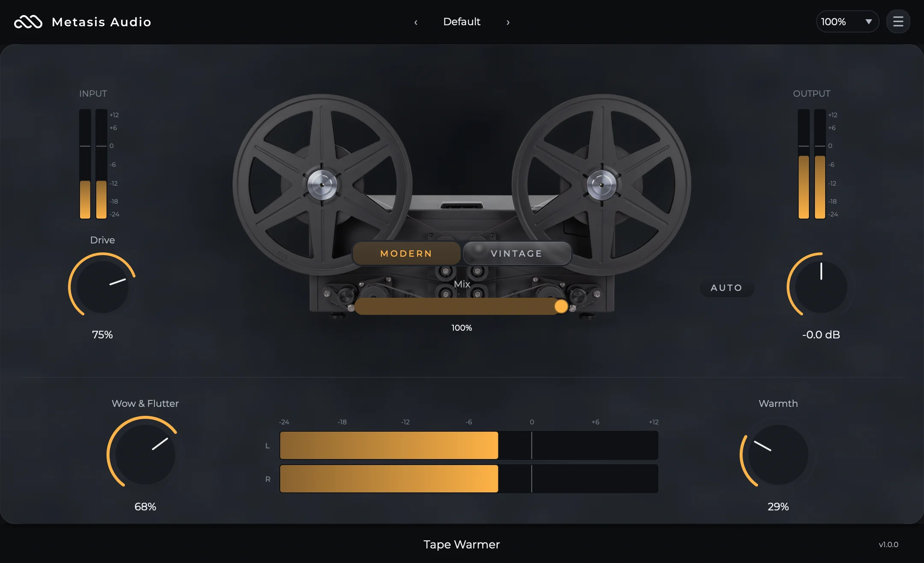Go to the previous preset arrow
Viewport: 924px width, 563px height.
[x=416, y=22]
